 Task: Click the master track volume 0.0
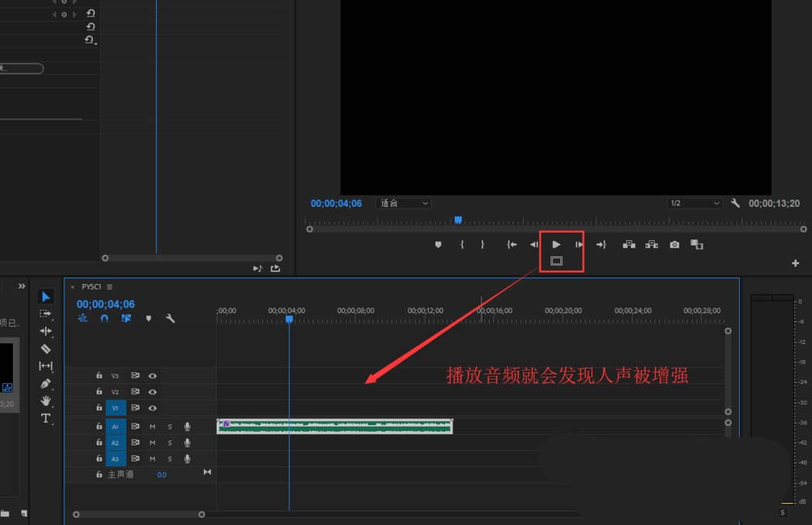coord(162,475)
